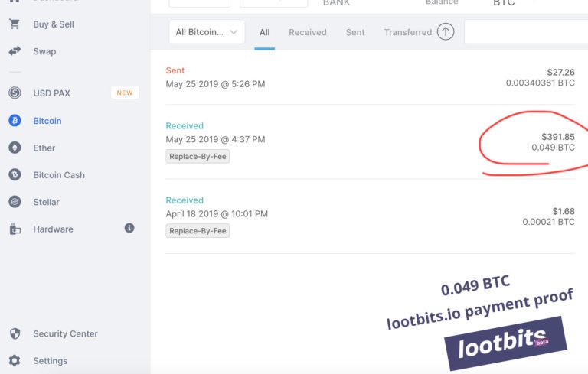This screenshot has height=374, width=588.
Task: Click the Bitcoin Cash coin icon
Action: coord(15,174)
